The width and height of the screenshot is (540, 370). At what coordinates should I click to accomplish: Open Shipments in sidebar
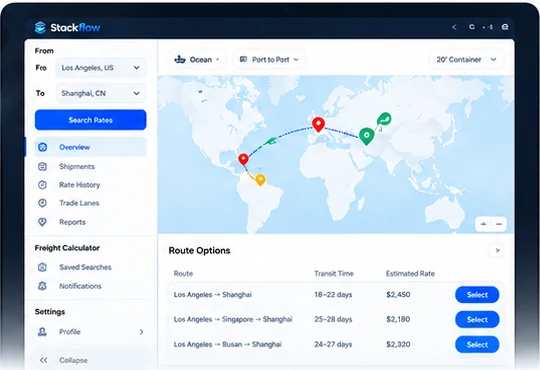91,166
